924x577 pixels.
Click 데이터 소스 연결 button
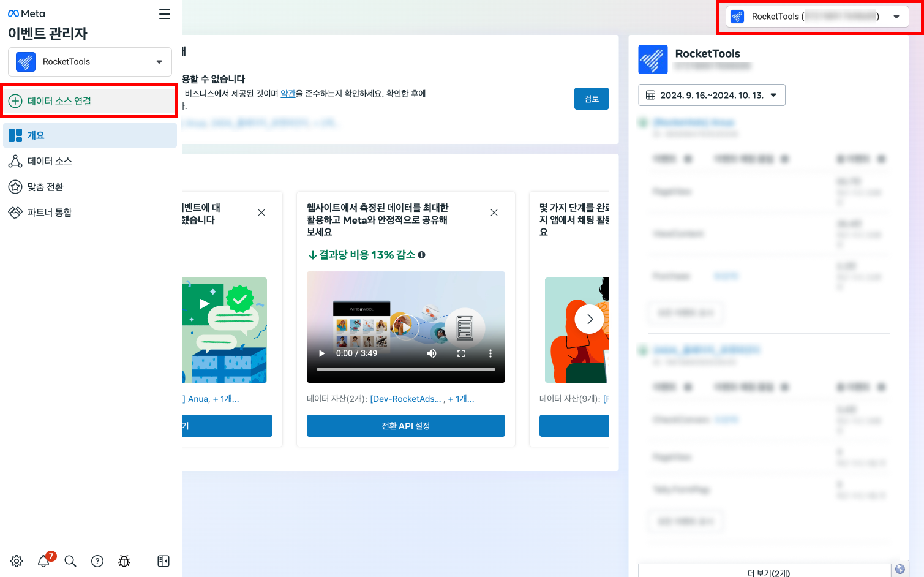tap(90, 101)
